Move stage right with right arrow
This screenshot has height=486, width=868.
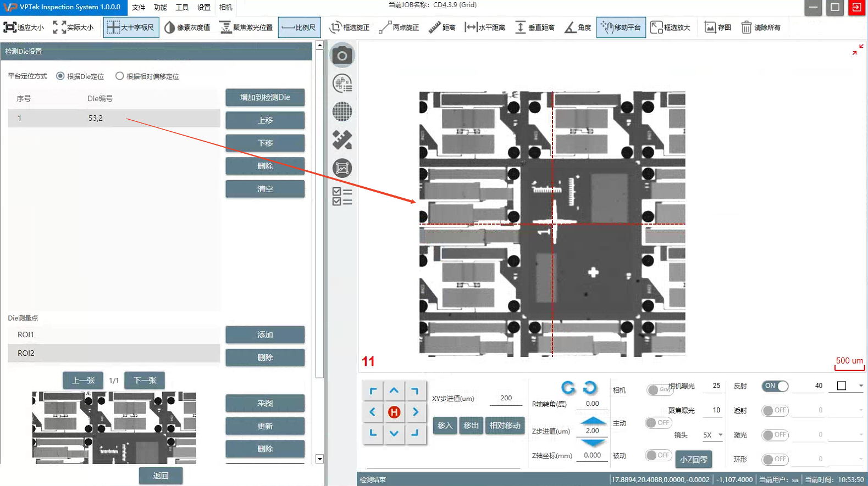point(415,412)
